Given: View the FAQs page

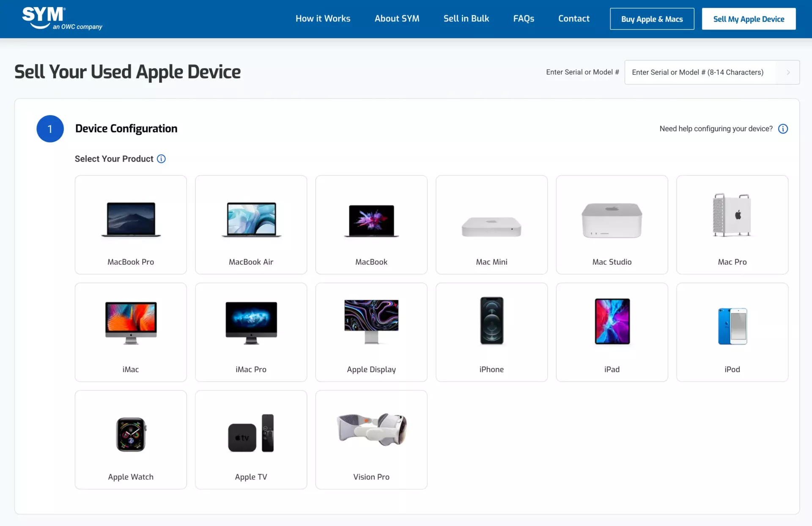Looking at the screenshot, I should 524,19.
